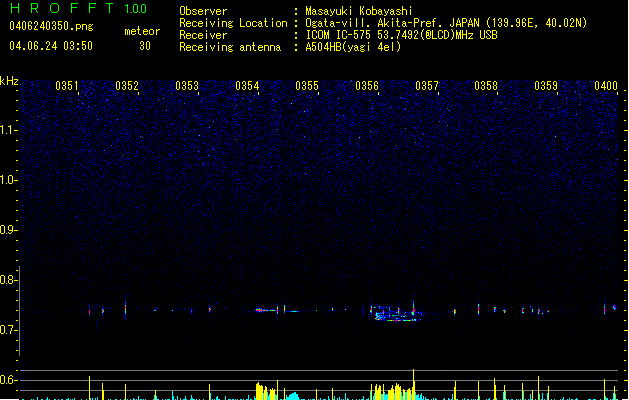Click location text Ogata-vill. Akita-Pref. JAPAN
This screenshot has height=400, width=629.
coord(392,23)
